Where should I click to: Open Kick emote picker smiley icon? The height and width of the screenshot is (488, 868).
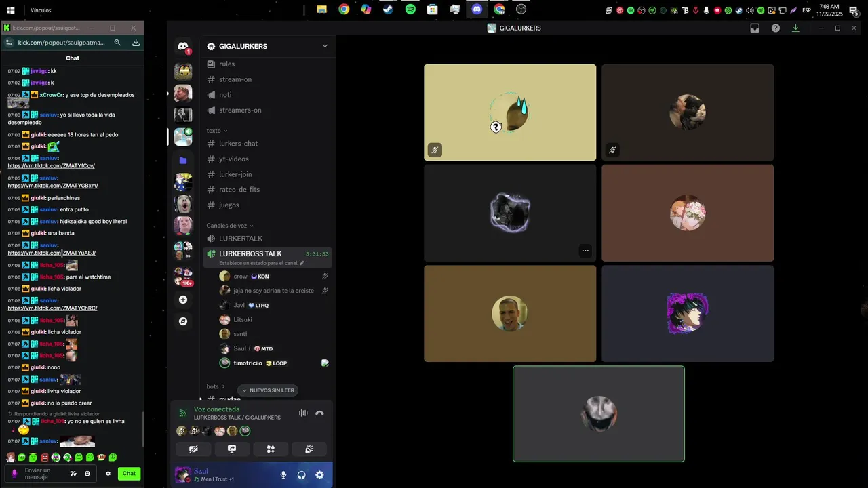click(x=87, y=474)
